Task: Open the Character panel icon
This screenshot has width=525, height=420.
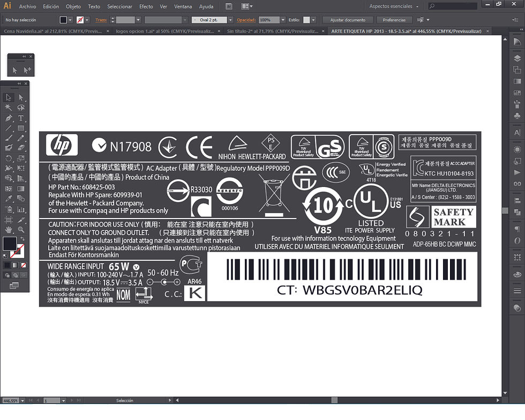Action: tap(517, 133)
